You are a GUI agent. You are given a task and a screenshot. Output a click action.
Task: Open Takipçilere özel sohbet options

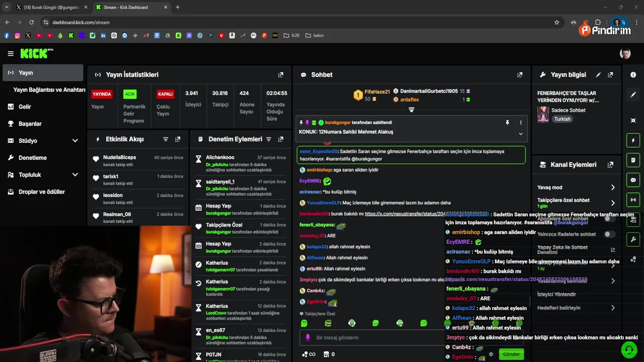pos(613,203)
